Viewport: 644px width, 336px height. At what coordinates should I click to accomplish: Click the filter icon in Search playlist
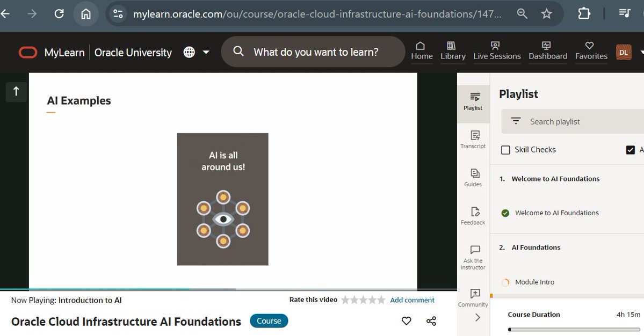coord(516,121)
